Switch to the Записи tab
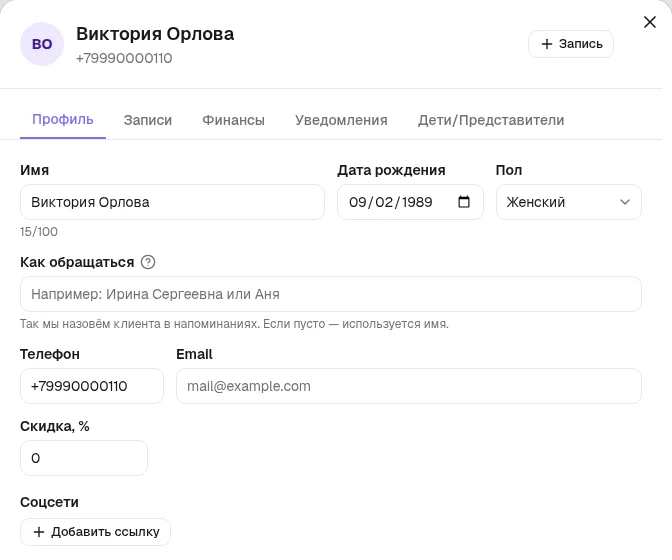This screenshot has height=560, width=672. 148,120
